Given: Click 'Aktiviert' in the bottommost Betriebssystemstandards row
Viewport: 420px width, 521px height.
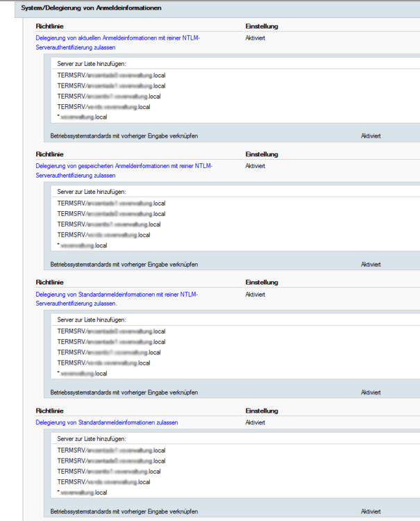Looking at the screenshot, I should pyautogui.click(x=370, y=511).
